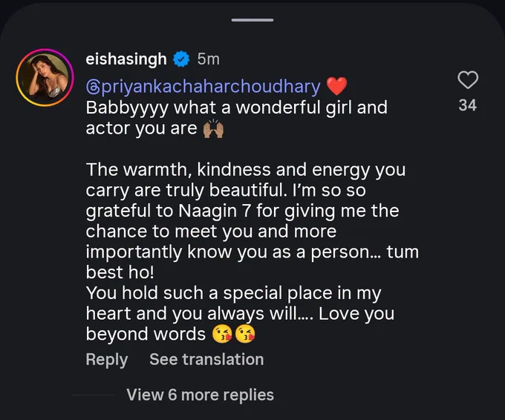The width and height of the screenshot is (505, 420).
Task: Click the blue verified badge
Action: click(181, 59)
